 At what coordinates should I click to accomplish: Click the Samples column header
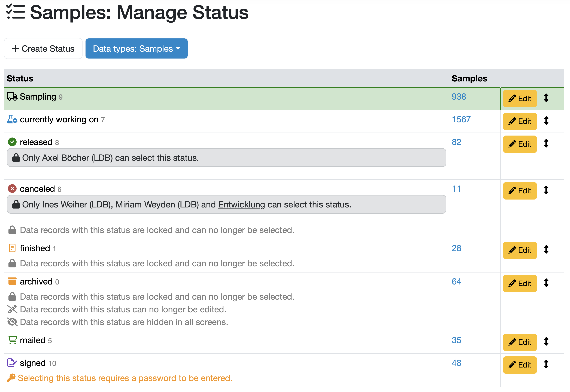click(x=469, y=78)
